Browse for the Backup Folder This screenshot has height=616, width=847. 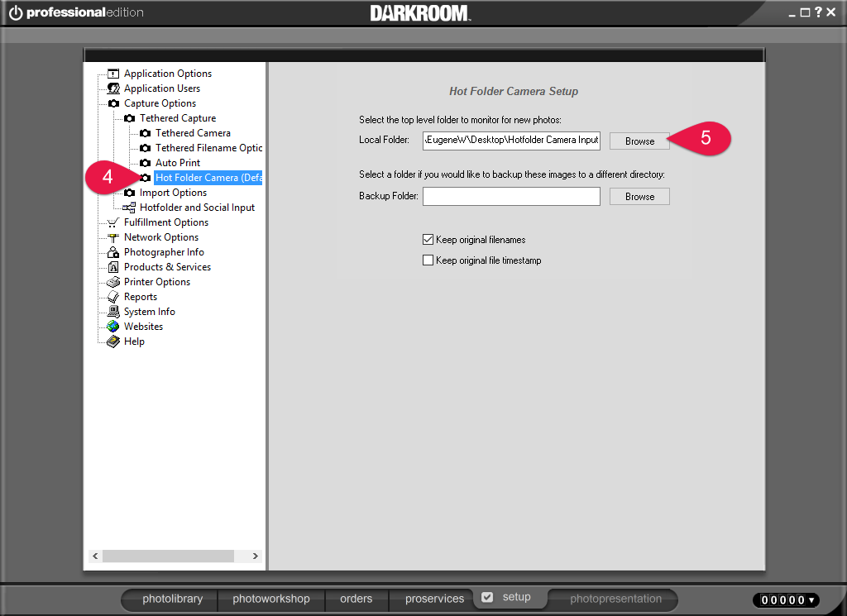click(x=639, y=197)
